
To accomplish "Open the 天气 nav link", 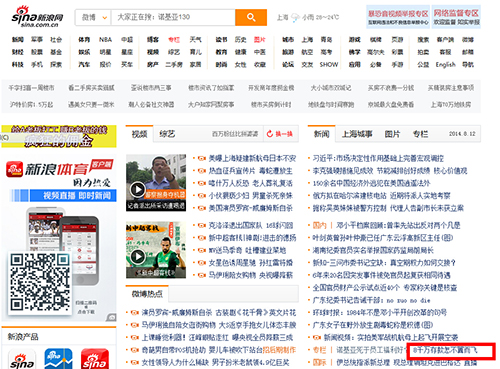I will (x=195, y=40).
